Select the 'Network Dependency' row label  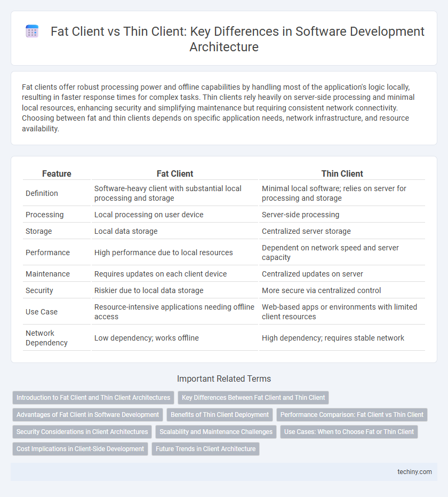46,338
